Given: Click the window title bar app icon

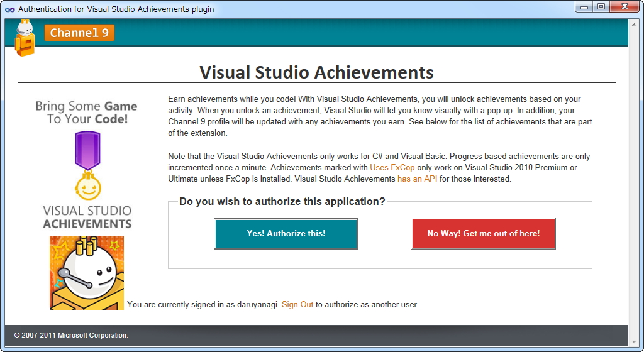Looking at the screenshot, I should (x=9, y=9).
